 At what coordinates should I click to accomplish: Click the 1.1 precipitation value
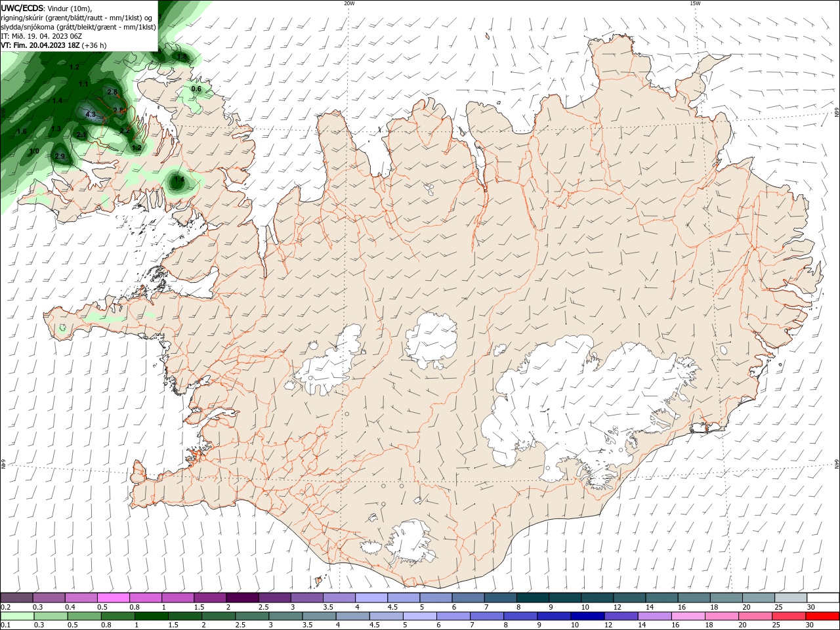click(x=83, y=84)
